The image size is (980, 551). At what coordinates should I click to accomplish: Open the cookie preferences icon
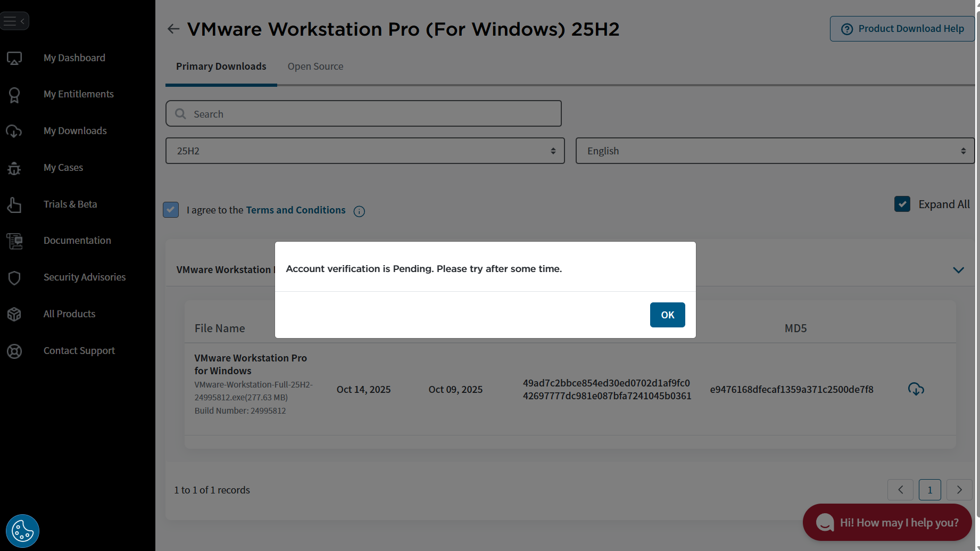[x=22, y=530]
